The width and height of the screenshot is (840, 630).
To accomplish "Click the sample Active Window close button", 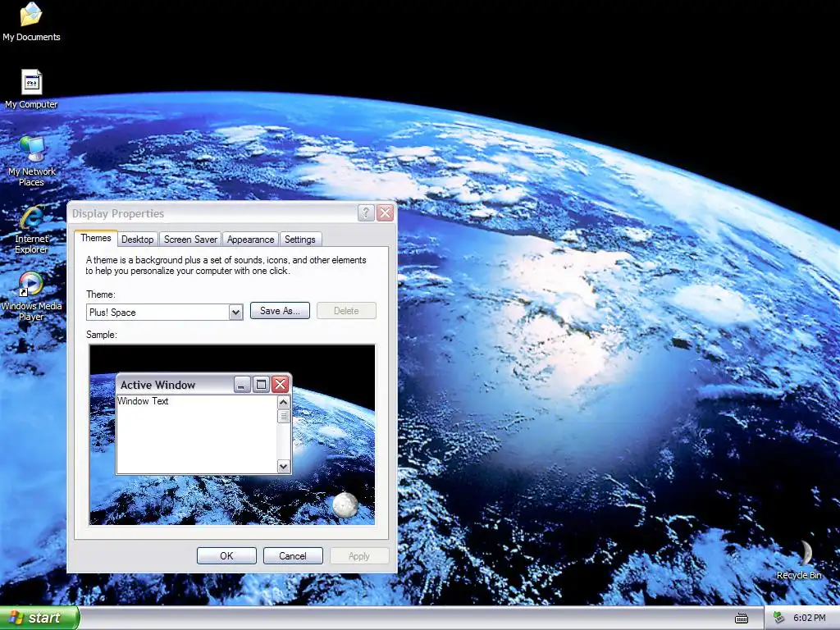I will pos(281,384).
